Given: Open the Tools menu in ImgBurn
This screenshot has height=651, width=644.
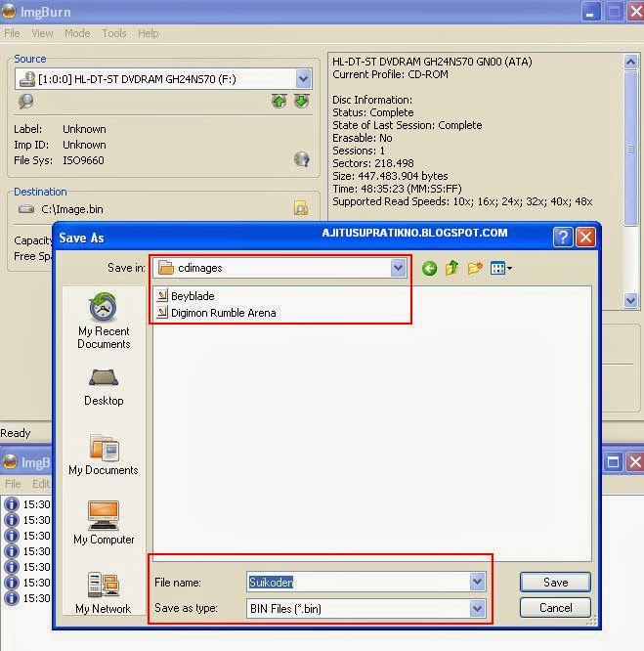Looking at the screenshot, I should [114, 33].
